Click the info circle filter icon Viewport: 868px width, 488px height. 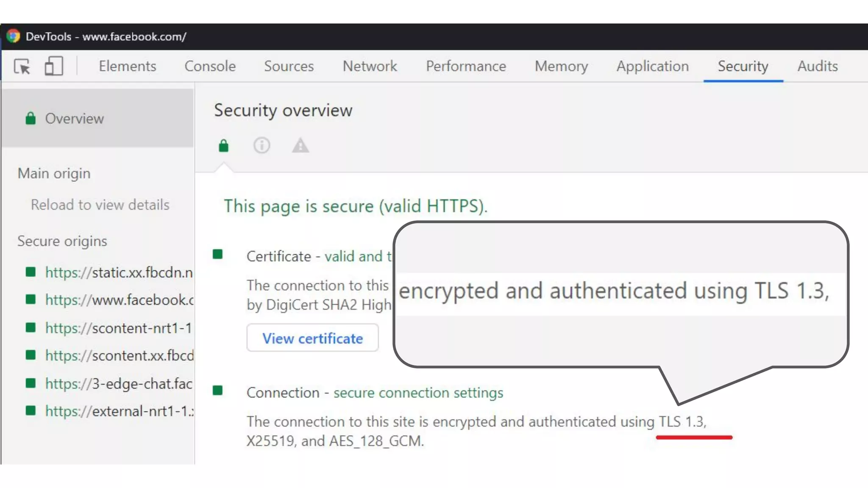click(x=262, y=145)
